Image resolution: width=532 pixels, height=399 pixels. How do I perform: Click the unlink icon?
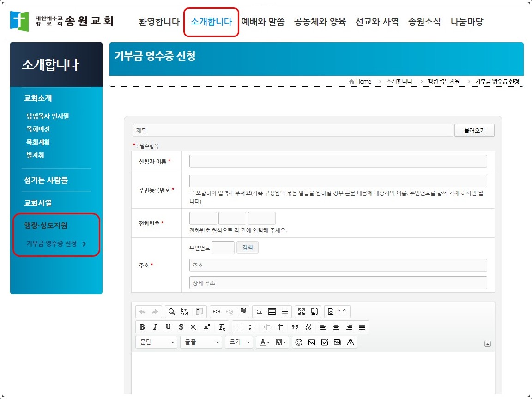click(x=230, y=311)
